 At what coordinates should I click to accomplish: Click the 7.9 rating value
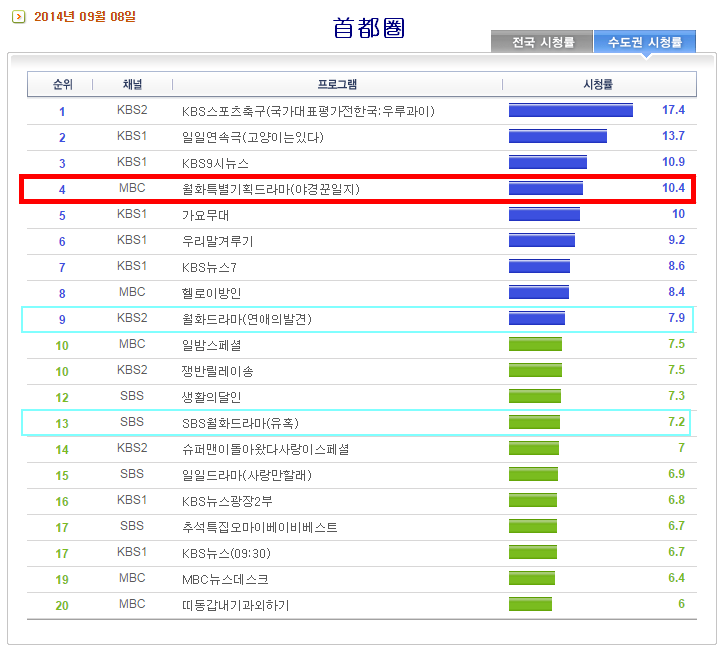pyautogui.click(x=676, y=318)
